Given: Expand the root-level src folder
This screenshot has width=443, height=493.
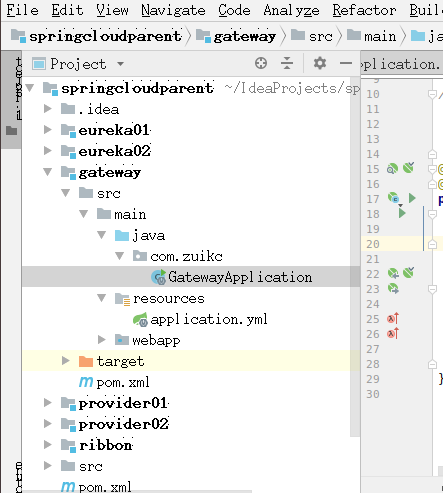Looking at the screenshot, I should [x=48, y=466].
